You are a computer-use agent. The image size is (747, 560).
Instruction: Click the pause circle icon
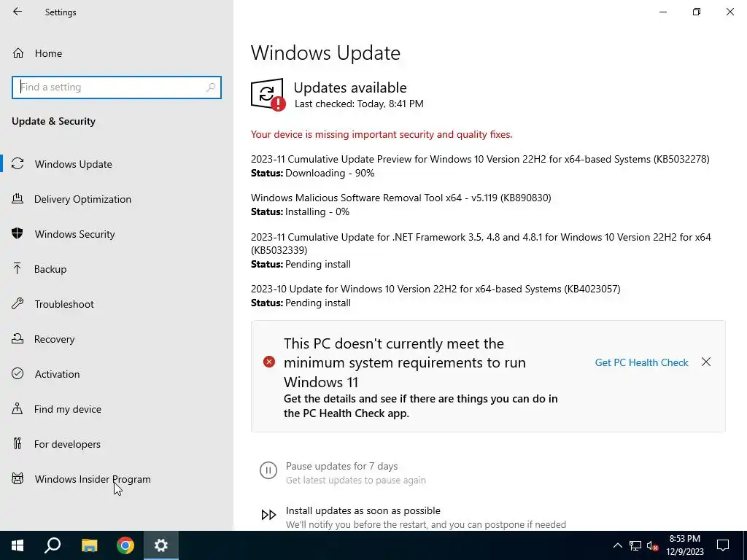(x=268, y=470)
